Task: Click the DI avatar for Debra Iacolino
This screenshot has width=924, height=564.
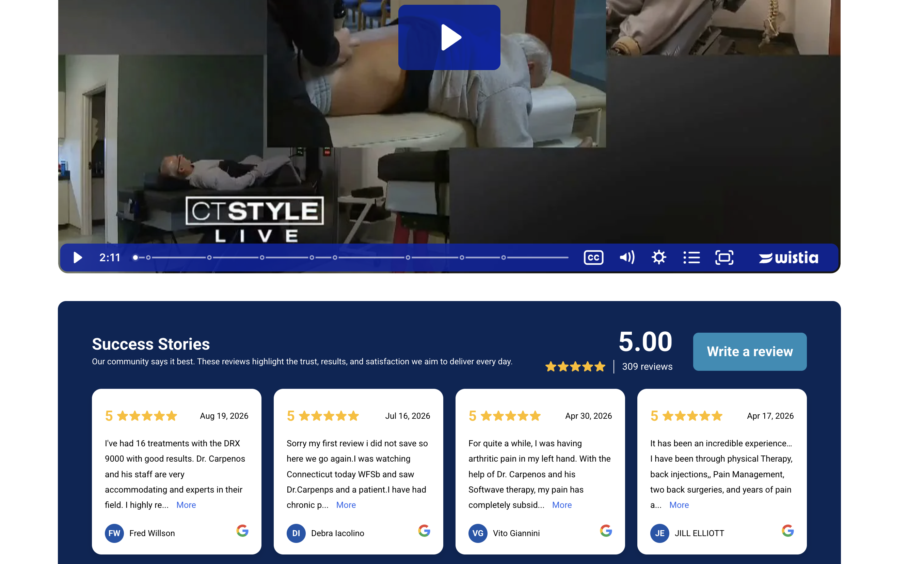Action: [x=296, y=533]
